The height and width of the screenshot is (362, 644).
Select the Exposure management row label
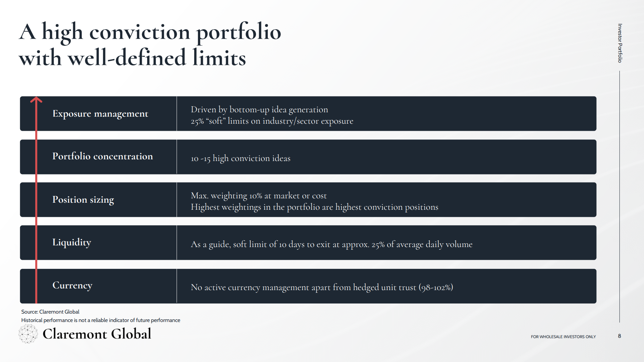pos(100,114)
